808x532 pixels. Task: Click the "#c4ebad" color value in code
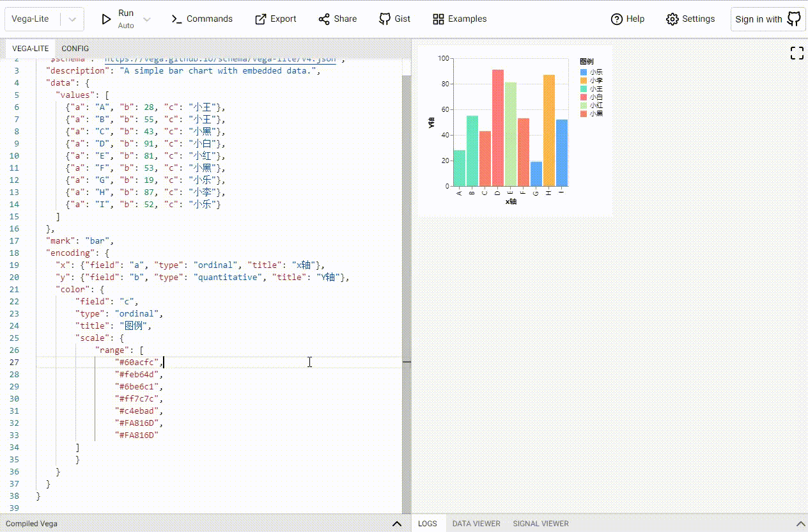point(136,411)
